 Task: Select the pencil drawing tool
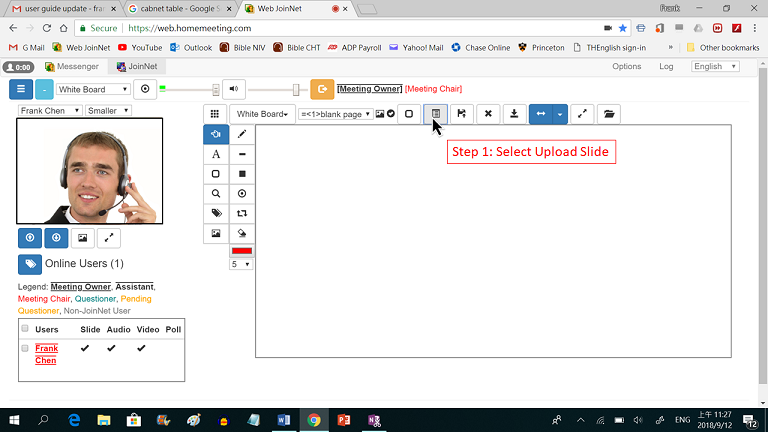(242, 134)
